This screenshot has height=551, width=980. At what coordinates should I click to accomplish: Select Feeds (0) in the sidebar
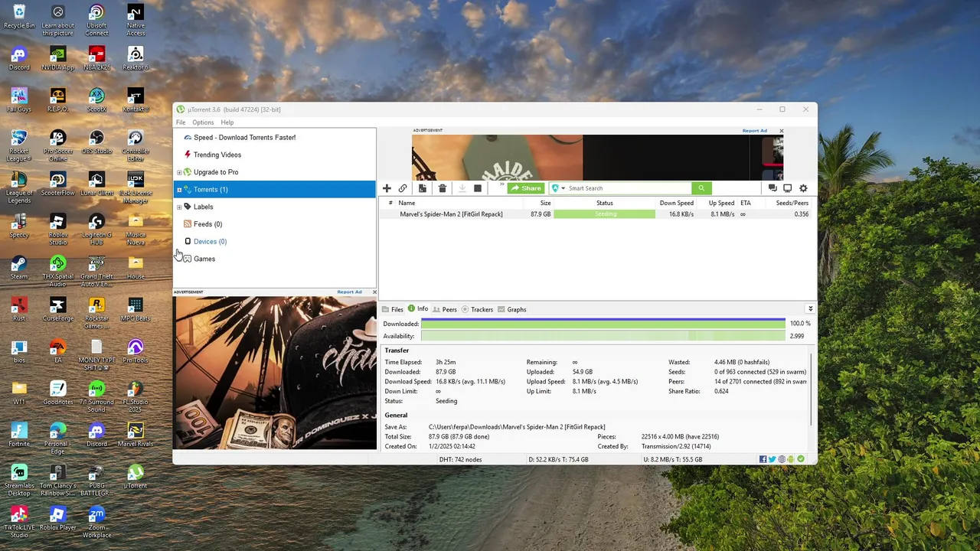point(208,224)
